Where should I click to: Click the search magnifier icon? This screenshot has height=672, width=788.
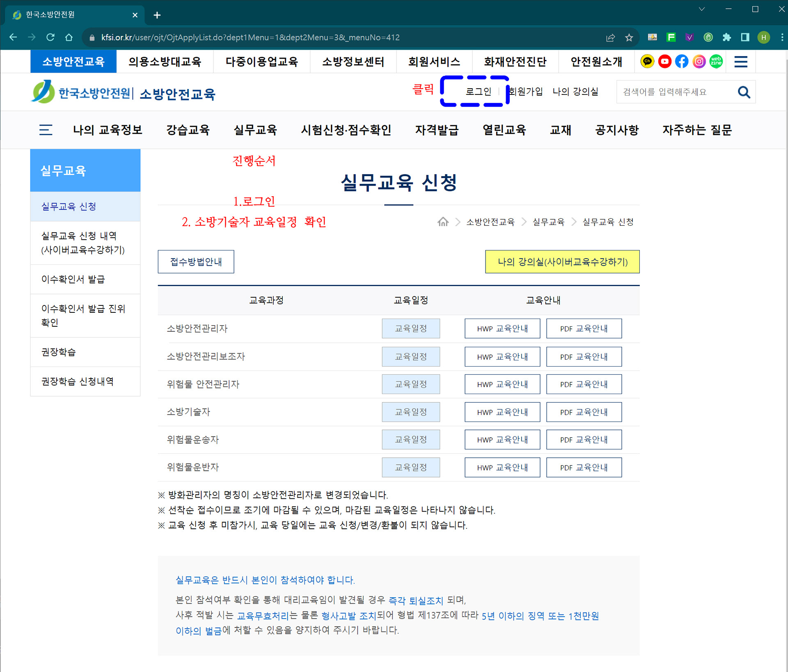[744, 92]
